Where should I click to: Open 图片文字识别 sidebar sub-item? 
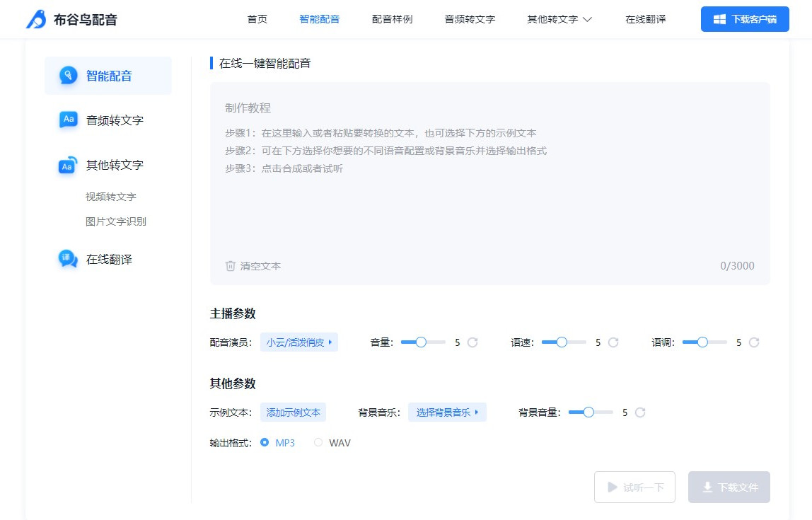[116, 221]
